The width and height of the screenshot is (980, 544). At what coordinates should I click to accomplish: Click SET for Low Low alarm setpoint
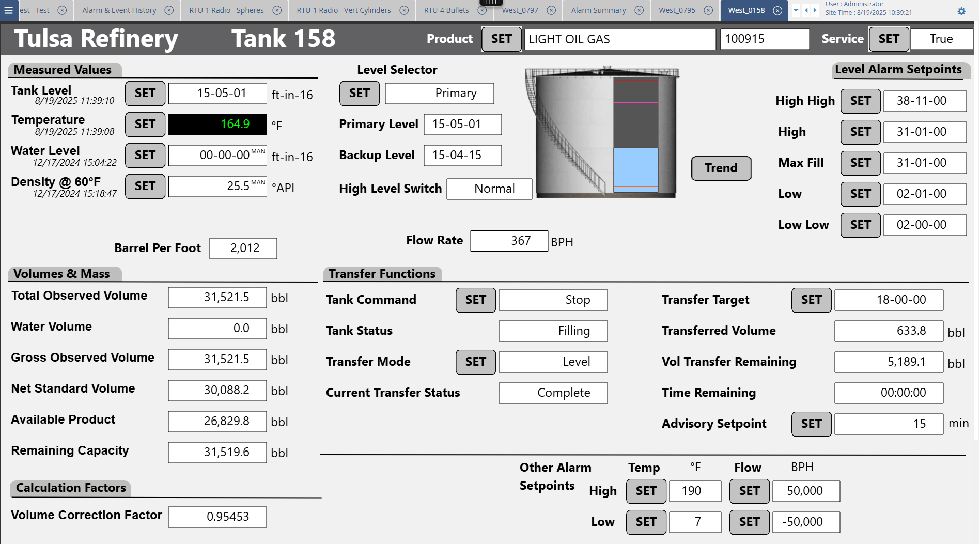pyautogui.click(x=861, y=225)
